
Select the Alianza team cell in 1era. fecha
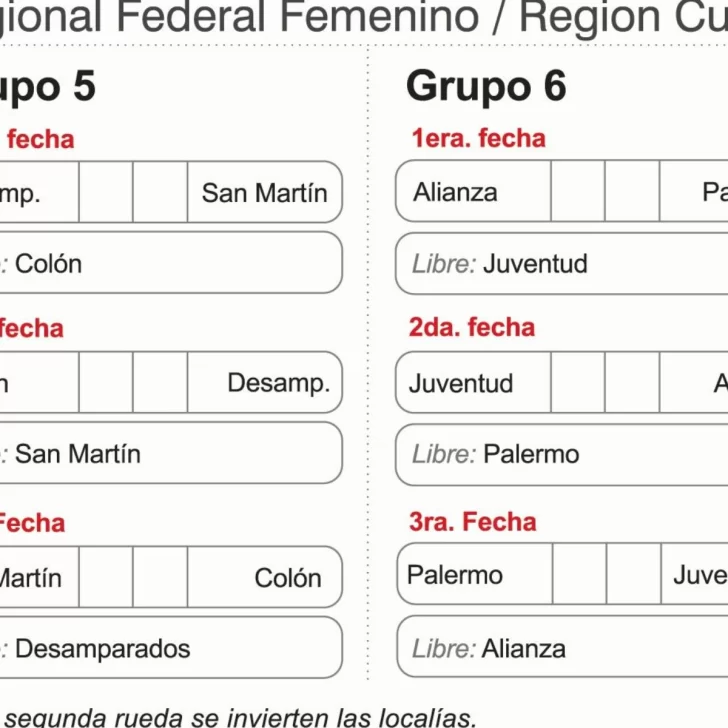click(473, 192)
